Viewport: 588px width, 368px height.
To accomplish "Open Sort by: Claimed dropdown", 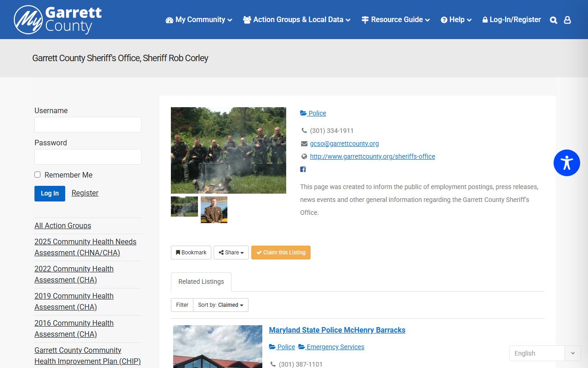I will [220, 305].
